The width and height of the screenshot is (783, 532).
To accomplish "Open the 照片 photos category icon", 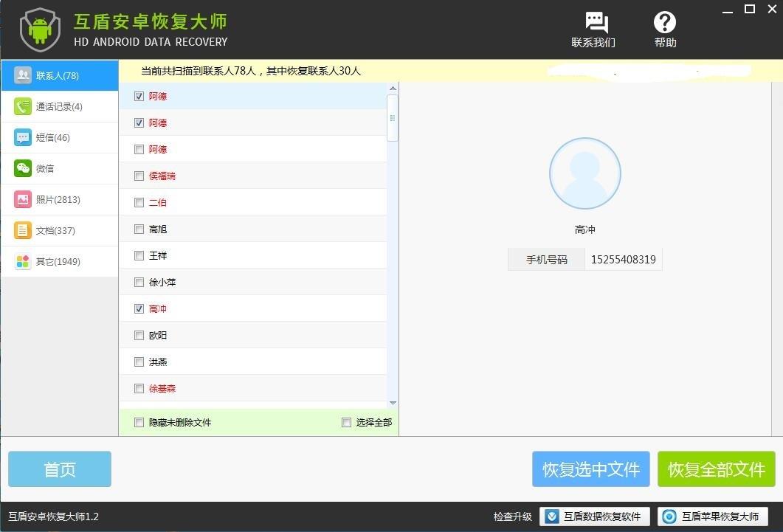I will (x=23, y=199).
